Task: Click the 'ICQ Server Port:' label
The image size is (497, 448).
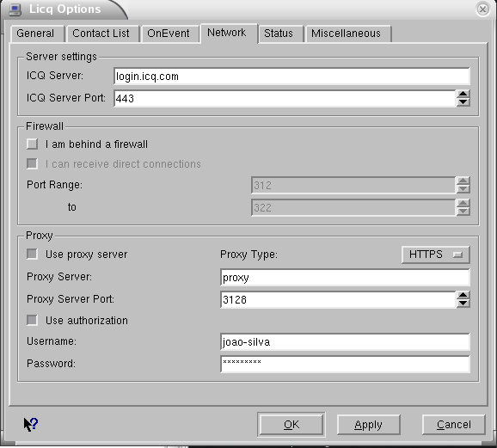Action: (66, 98)
